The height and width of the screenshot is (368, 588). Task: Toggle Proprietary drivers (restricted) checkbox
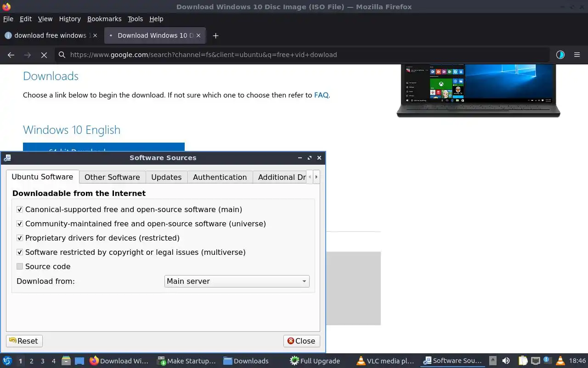tap(20, 238)
